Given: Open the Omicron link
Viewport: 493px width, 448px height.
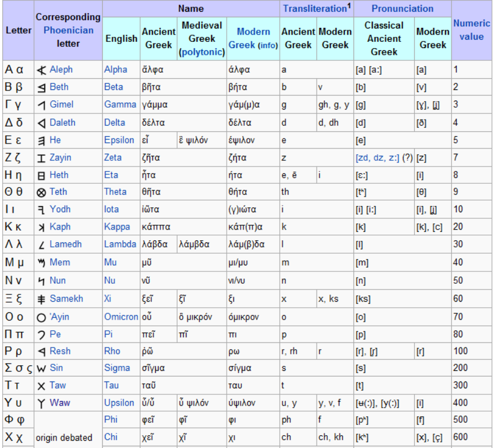Looking at the screenshot, I should [121, 317].
